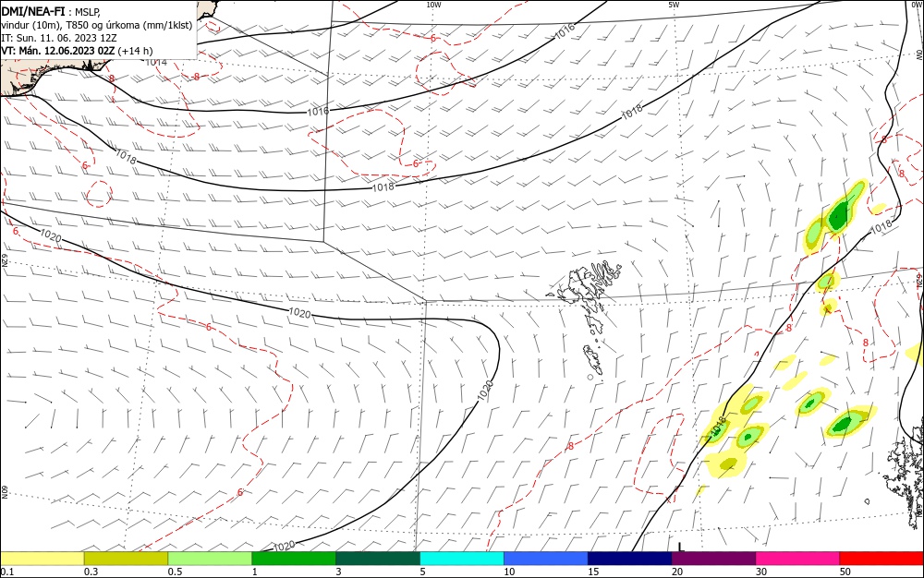
Task: Click the 'IT: Sun. 11. 06. 2023 12Z' line
Action: pyautogui.click(x=59, y=38)
